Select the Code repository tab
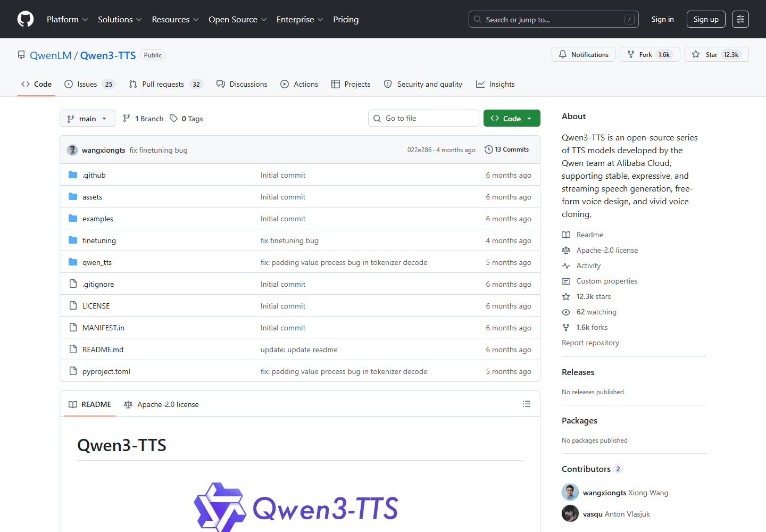The height and width of the screenshot is (532, 766). (36, 84)
